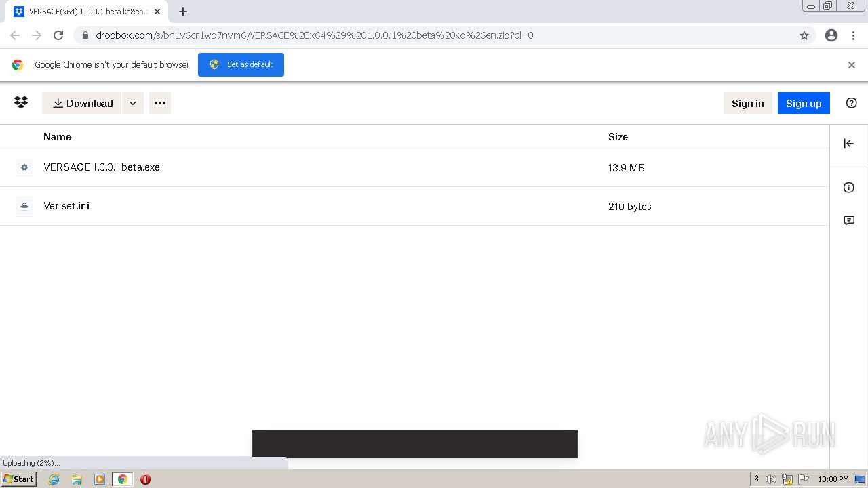Image resolution: width=868 pixels, height=488 pixels.
Task: View site information lock icon
Action: (x=85, y=35)
